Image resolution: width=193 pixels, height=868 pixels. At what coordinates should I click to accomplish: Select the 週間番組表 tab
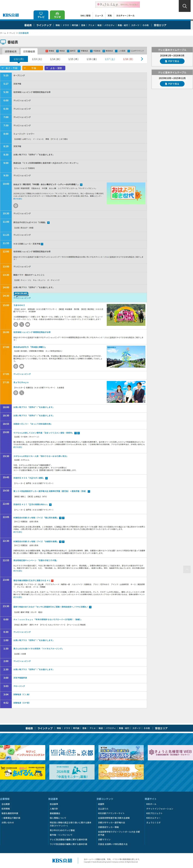(11, 51)
